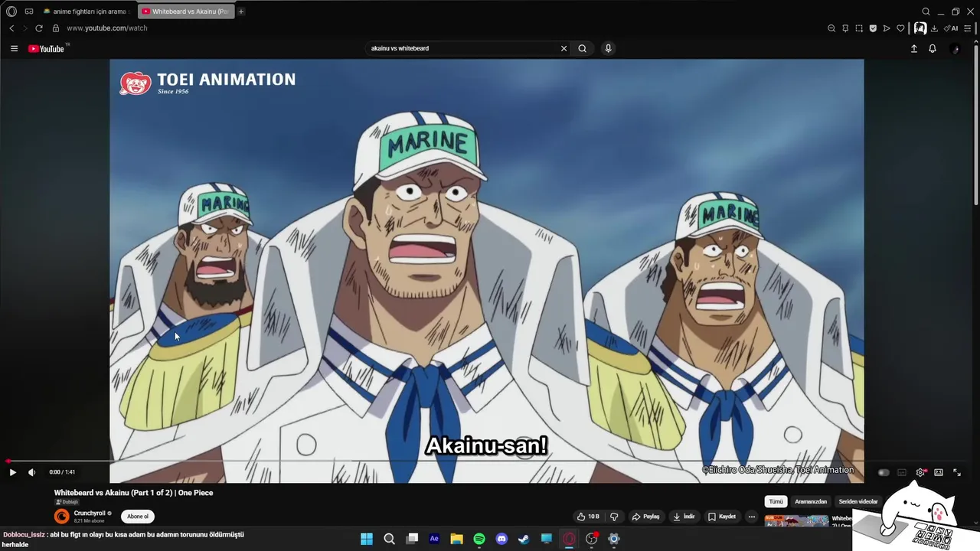Open the recommended Whitebeard video thumbnail
This screenshot has height=551, width=980.
pyautogui.click(x=796, y=521)
